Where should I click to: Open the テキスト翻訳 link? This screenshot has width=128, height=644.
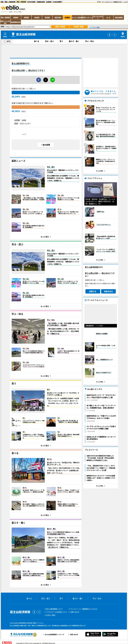pyautogui.click(x=95, y=27)
